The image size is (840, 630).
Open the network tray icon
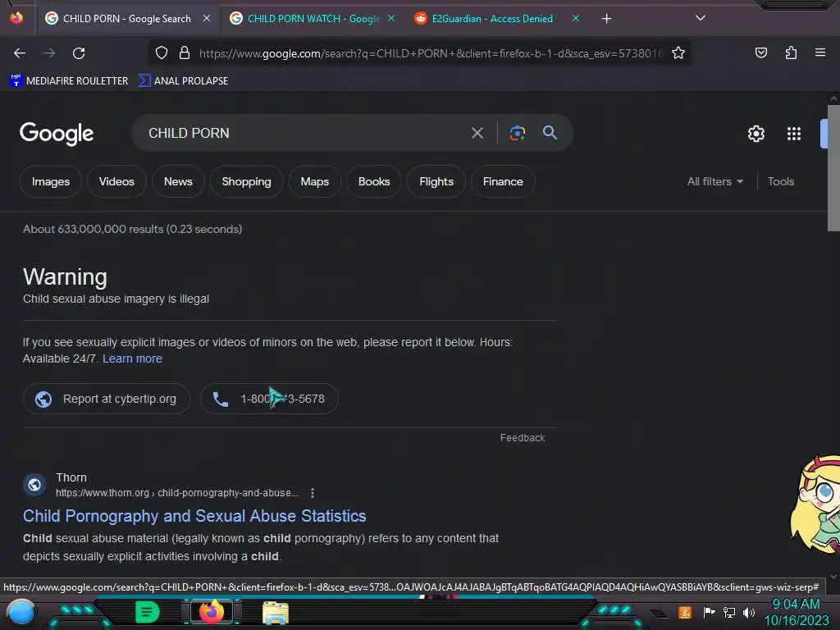[728, 612]
